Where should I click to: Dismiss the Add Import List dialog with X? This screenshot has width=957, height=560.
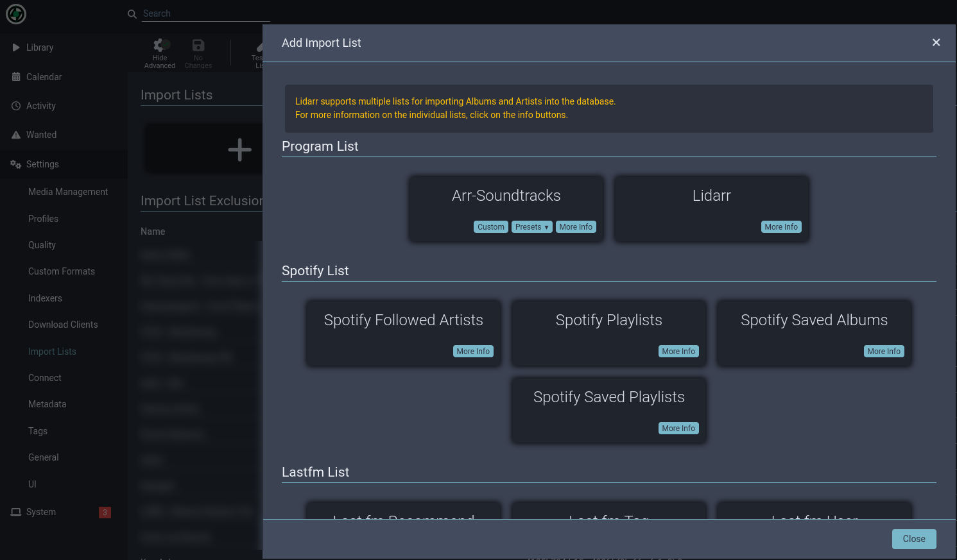tap(936, 42)
